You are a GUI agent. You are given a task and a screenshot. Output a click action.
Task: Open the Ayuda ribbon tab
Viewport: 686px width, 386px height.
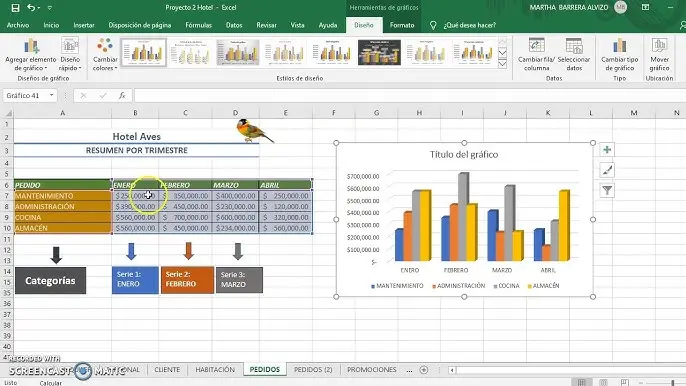click(328, 25)
